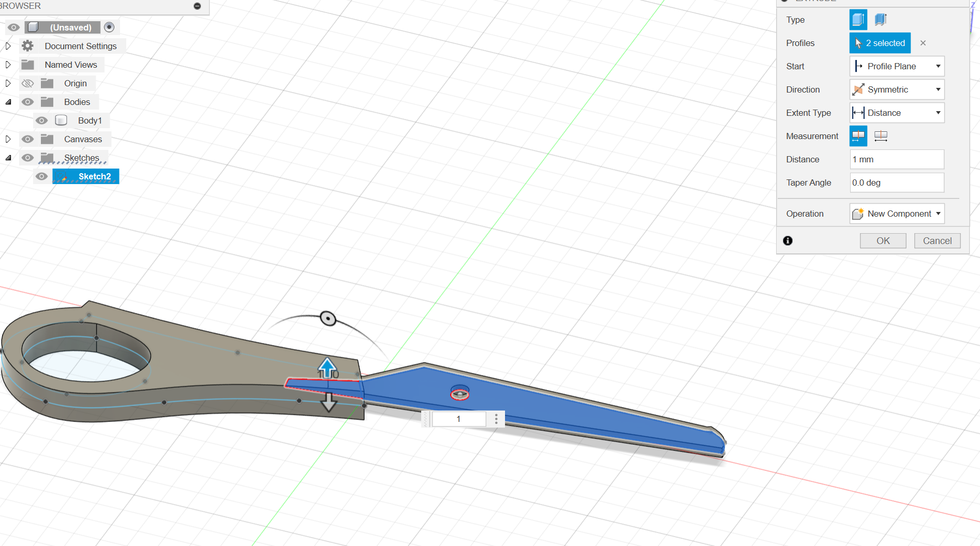Select the Canvases folder in browser
This screenshot has height=546, width=980.
pyautogui.click(x=83, y=139)
